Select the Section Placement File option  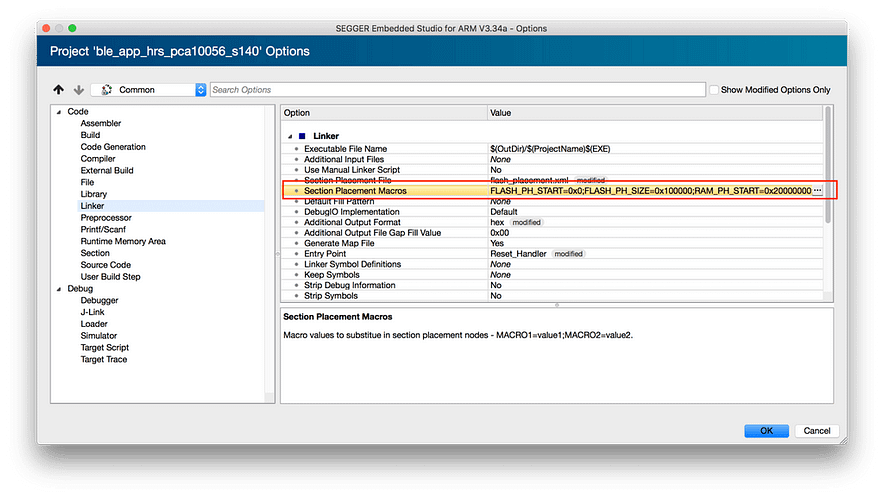[x=347, y=180]
